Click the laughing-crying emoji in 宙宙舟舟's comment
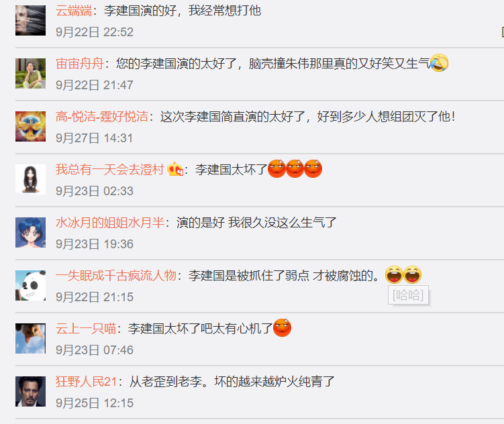 [439, 62]
